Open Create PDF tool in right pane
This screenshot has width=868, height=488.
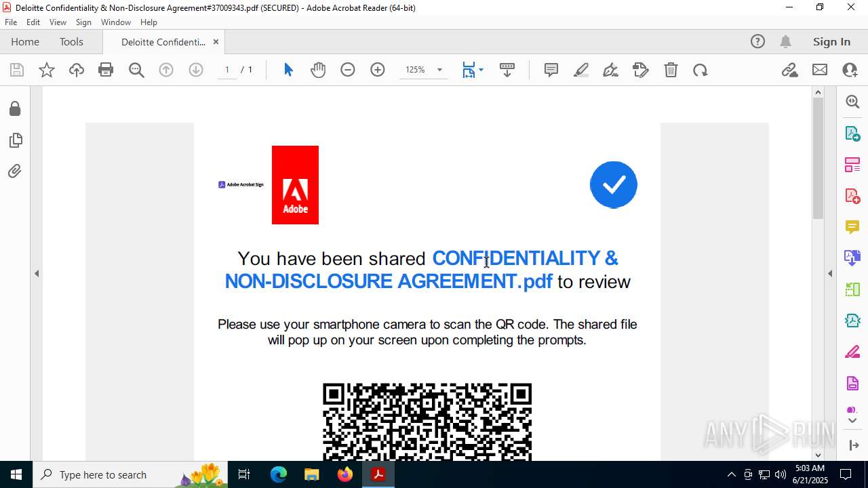click(852, 196)
